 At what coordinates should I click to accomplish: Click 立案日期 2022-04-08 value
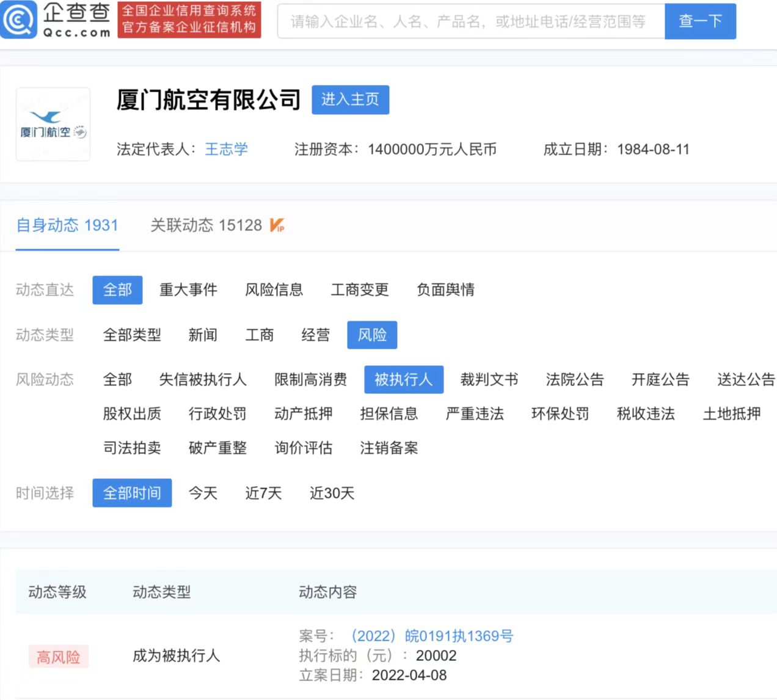pyautogui.click(x=409, y=675)
